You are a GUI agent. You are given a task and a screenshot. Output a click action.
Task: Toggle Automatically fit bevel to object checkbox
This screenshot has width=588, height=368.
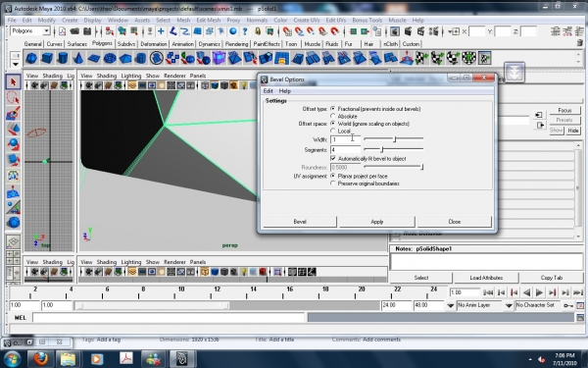coord(333,158)
